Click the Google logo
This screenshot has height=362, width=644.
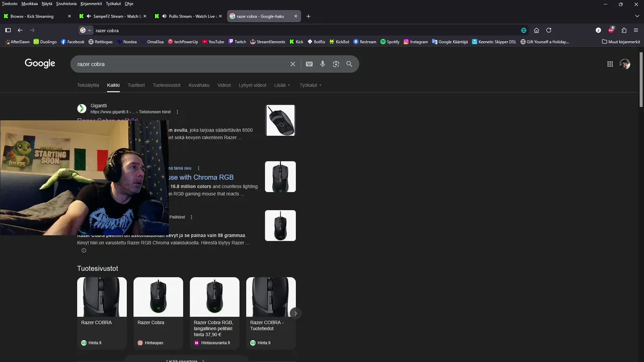[x=40, y=63]
